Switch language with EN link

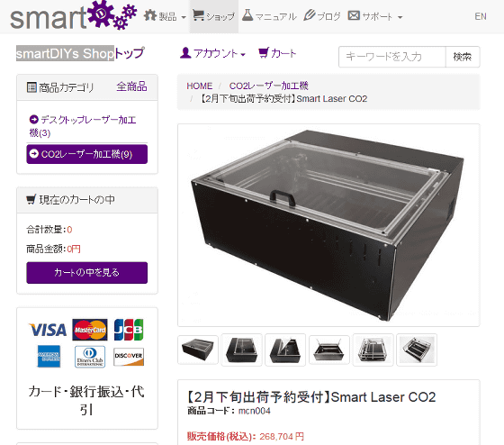click(481, 16)
